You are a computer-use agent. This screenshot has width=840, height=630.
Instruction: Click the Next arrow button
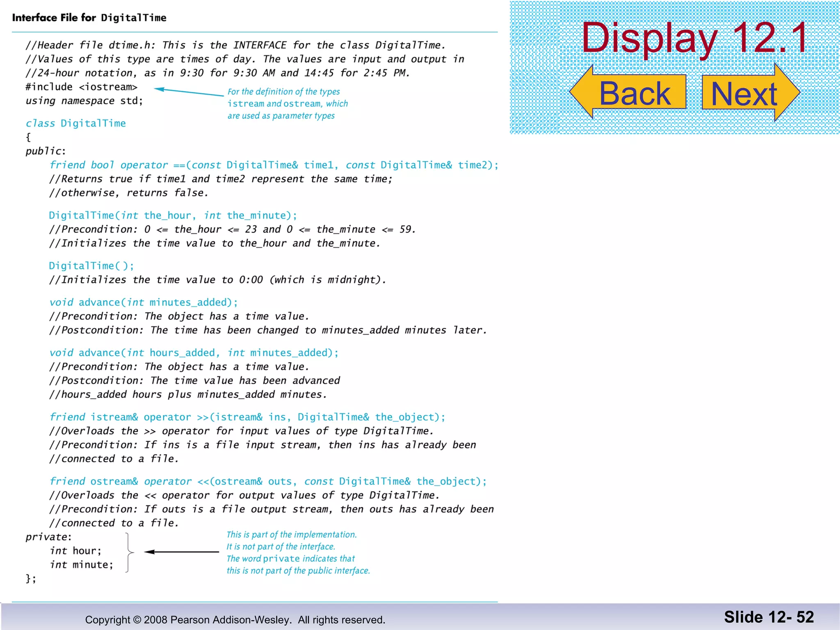coord(751,92)
